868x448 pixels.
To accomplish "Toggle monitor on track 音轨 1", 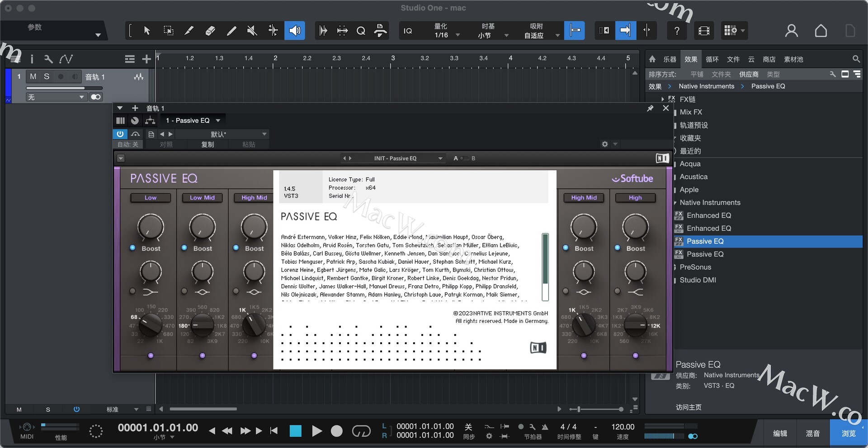I will pyautogui.click(x=75, y=77).
